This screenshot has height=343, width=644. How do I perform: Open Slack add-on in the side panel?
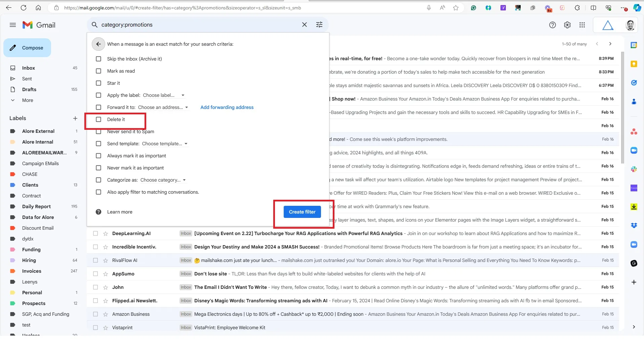pyautogui.click(x=634, y=169)
